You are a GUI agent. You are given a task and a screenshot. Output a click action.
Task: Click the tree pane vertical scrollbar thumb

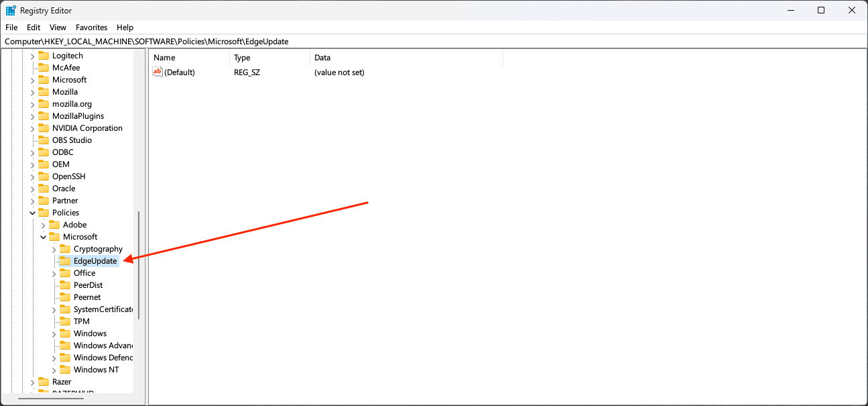tap(139, 265)
